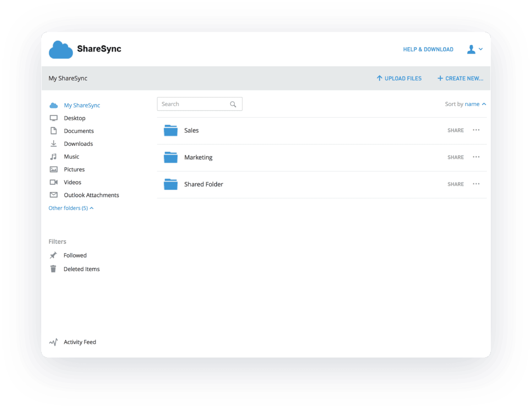
Task: Filter by Followed items
Action: [75, 255]
